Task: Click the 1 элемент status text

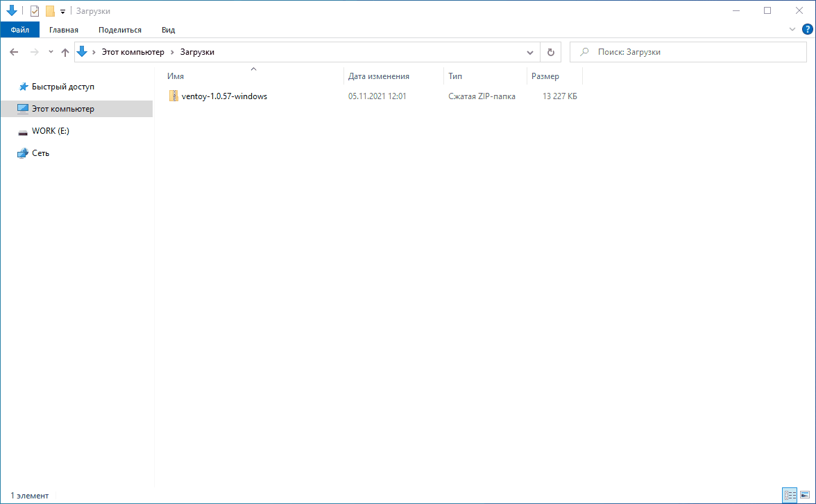Action: point(30,496)
